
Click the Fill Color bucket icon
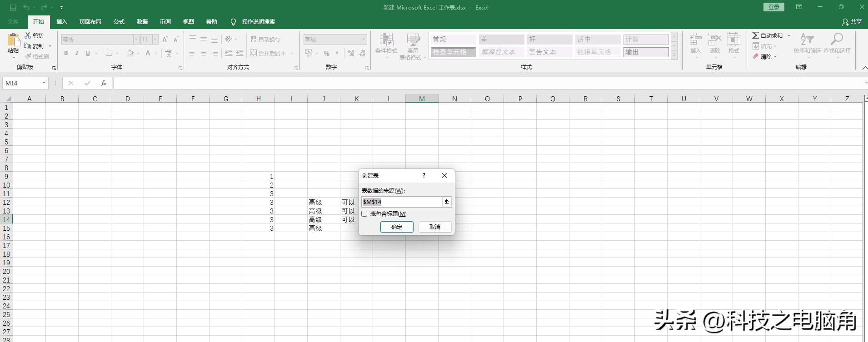tap(130, 53)
